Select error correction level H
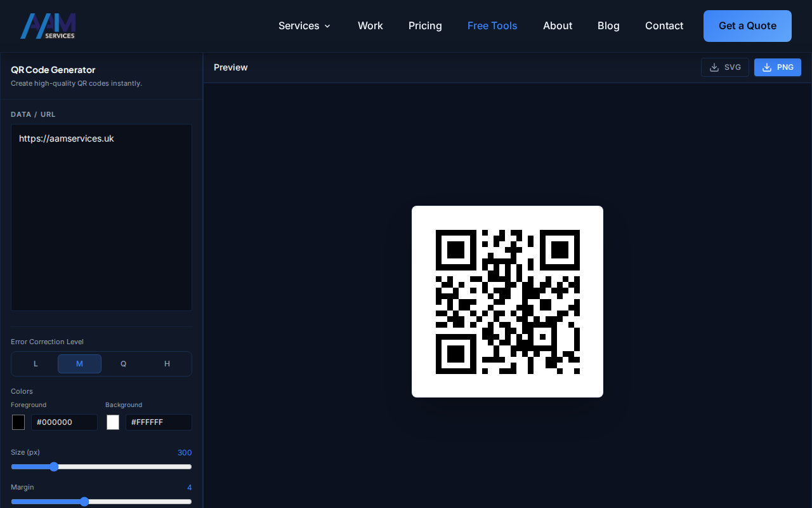Image resolution: width=812 pixels, height=508 pixels. click(167, 364)
